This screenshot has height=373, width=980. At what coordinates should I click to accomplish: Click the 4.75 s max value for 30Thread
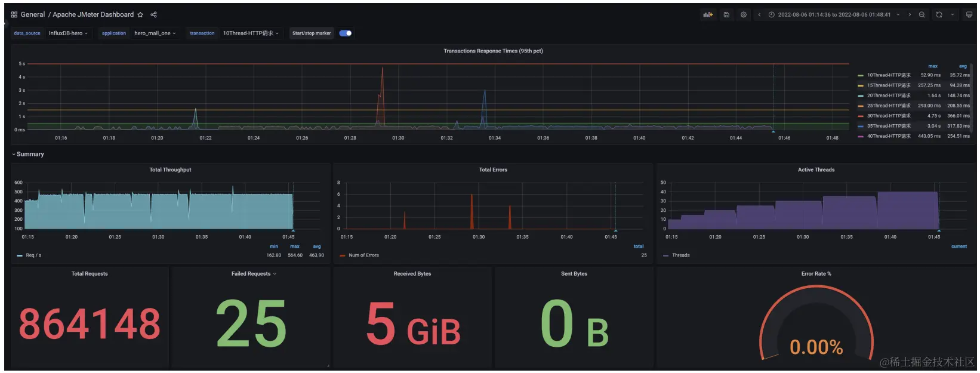click(934, 116)
